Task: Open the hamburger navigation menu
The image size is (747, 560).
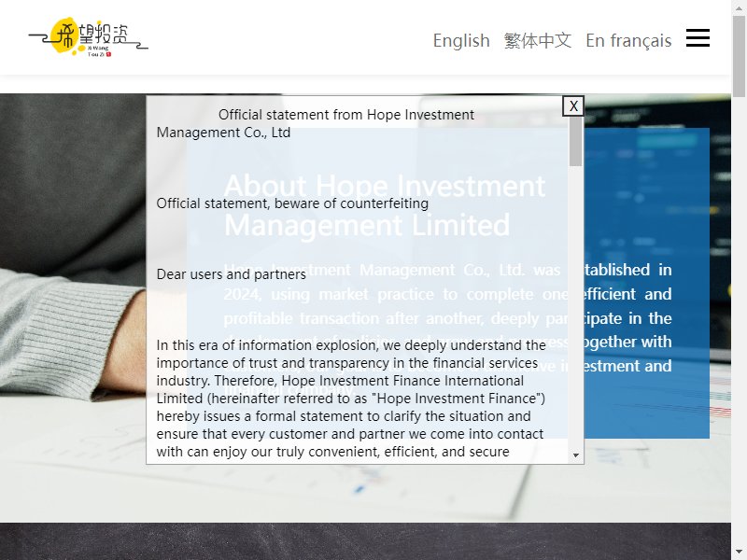Action: pos(698,38)
